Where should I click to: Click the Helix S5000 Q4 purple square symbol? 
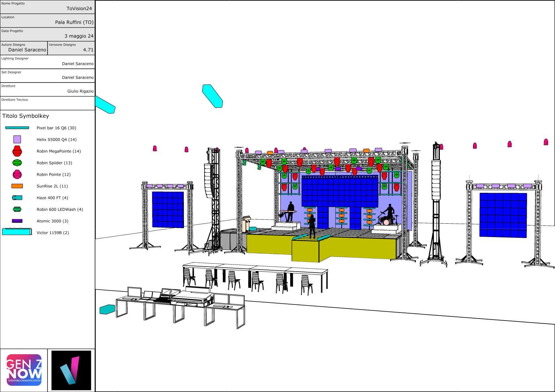click(17, 139)
